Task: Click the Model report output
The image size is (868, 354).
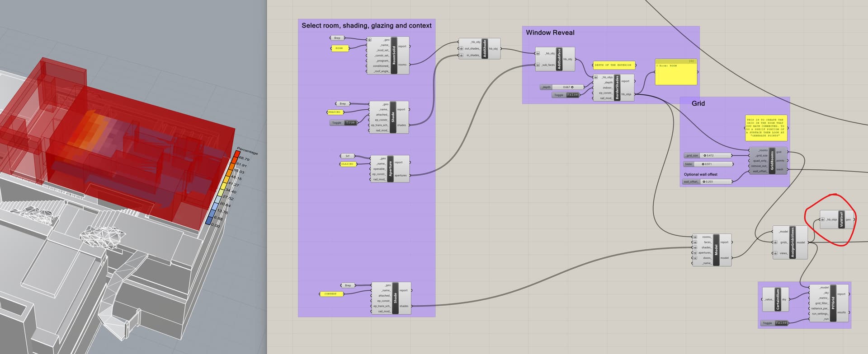Action: [x=724, y=242]
